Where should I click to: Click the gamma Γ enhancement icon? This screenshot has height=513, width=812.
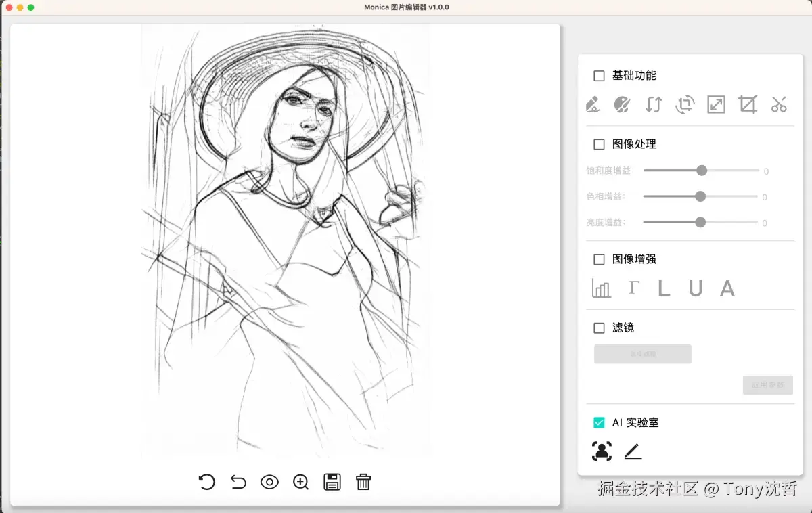coord(633,288)
